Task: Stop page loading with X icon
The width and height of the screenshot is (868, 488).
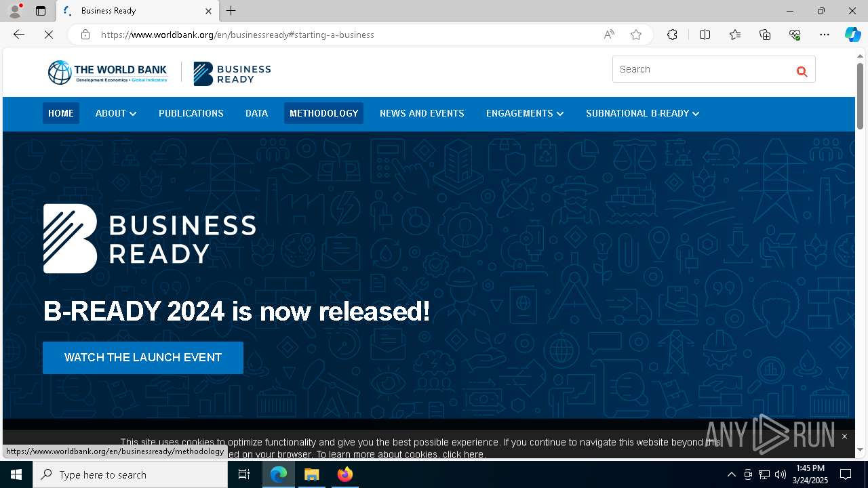Action: [49, 35]
